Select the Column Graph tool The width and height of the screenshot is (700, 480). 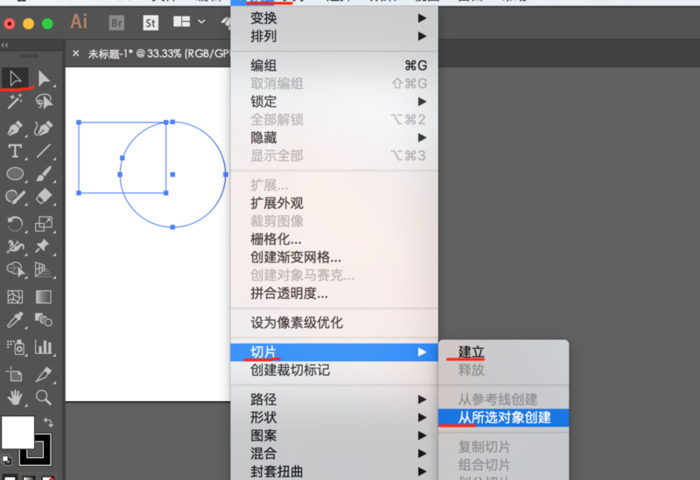[x=44, y=347]
